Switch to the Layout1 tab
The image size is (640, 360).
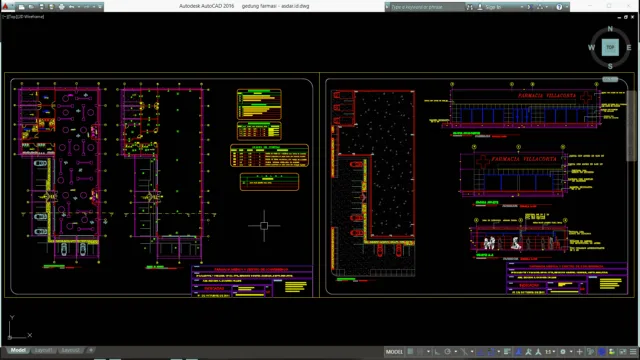pyautogui.click(x=43, y=350)
